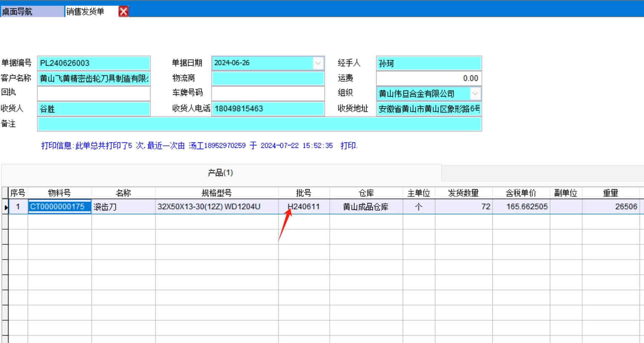Click the 运费 amount field

(428, 78)
